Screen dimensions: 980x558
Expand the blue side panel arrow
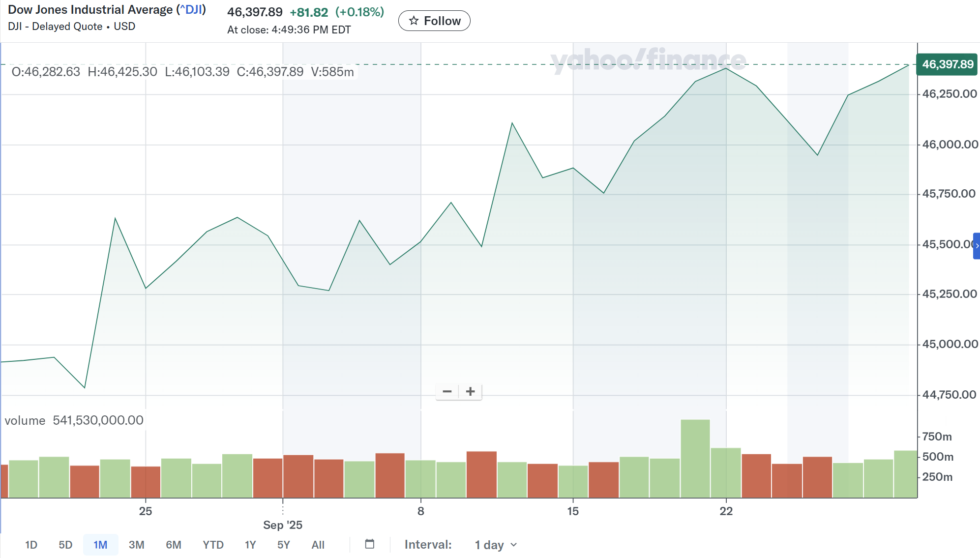pyautogui.click(x=977, y=246)
